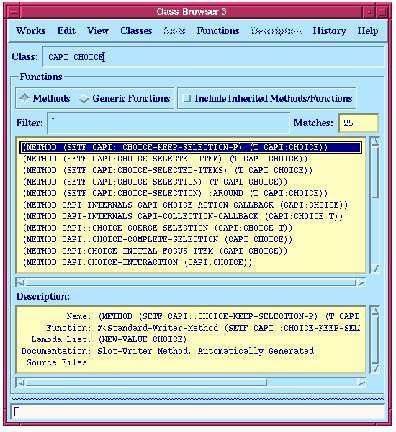
Task: Select the SETF CHOICE-SELECTION :AROUND method row
Action: point(191,193)
